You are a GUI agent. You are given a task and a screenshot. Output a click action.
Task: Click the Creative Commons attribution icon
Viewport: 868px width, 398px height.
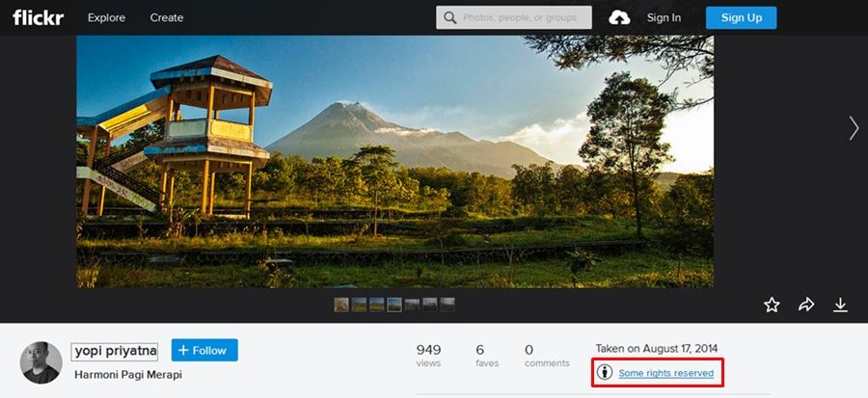tap(605, 372)
